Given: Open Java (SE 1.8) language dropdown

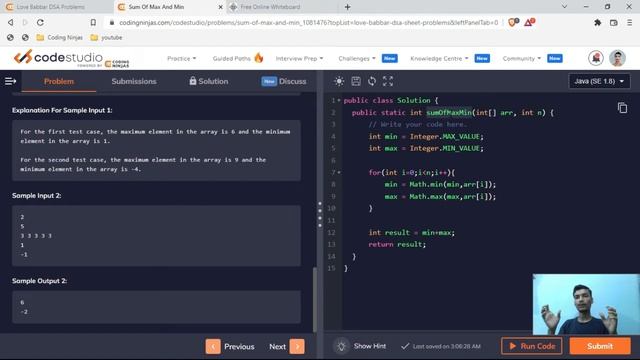Looking at the screenshot, I should pos(599,81).
